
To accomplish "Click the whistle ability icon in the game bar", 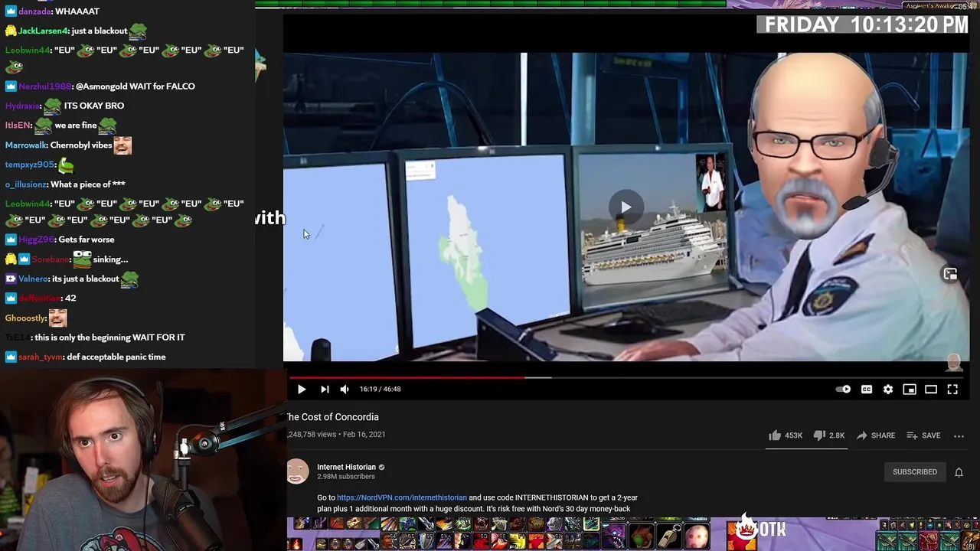I will [x=670, y=536].
